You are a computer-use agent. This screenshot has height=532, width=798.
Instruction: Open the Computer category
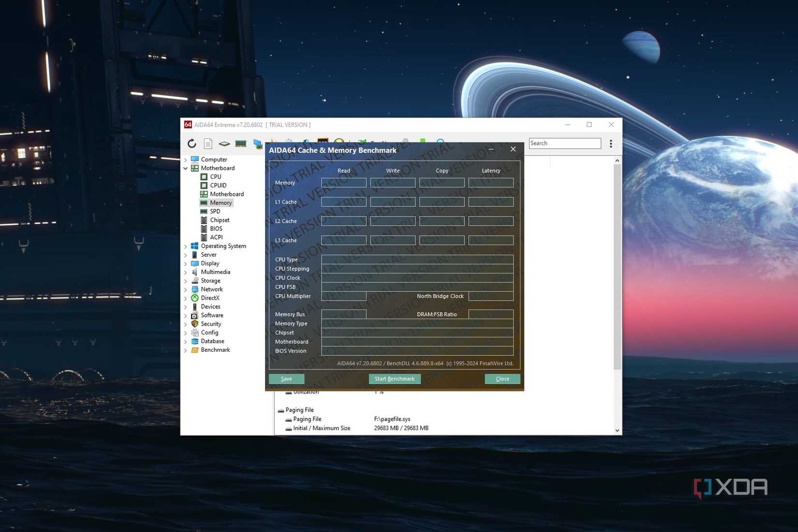click(x=213, y=159)
